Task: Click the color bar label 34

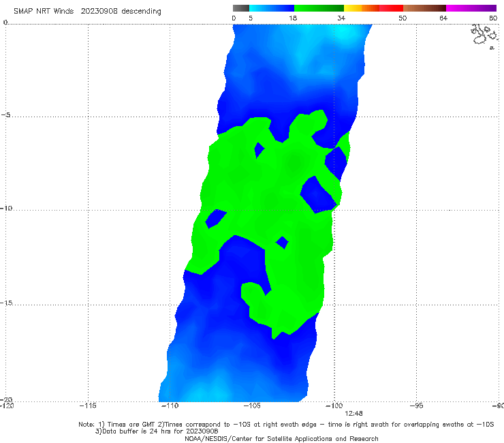Action: click(x=341, y=18)
